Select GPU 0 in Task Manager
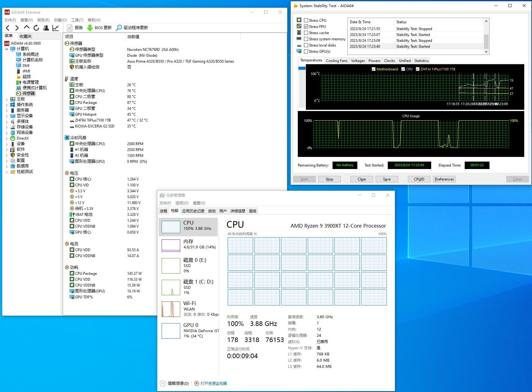Image resolution: width=532 pixels, height=392 pixels. 188,331
